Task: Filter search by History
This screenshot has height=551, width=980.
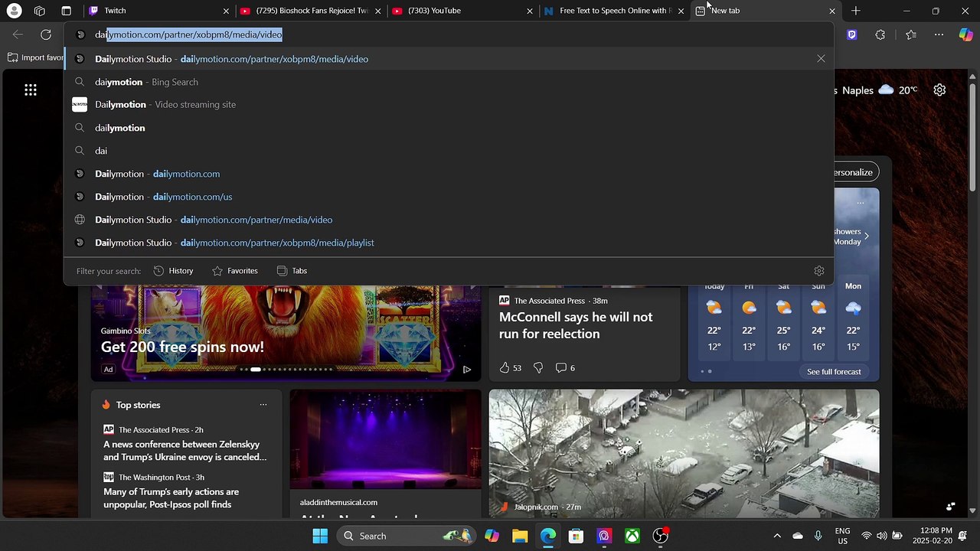Action: 173,271
